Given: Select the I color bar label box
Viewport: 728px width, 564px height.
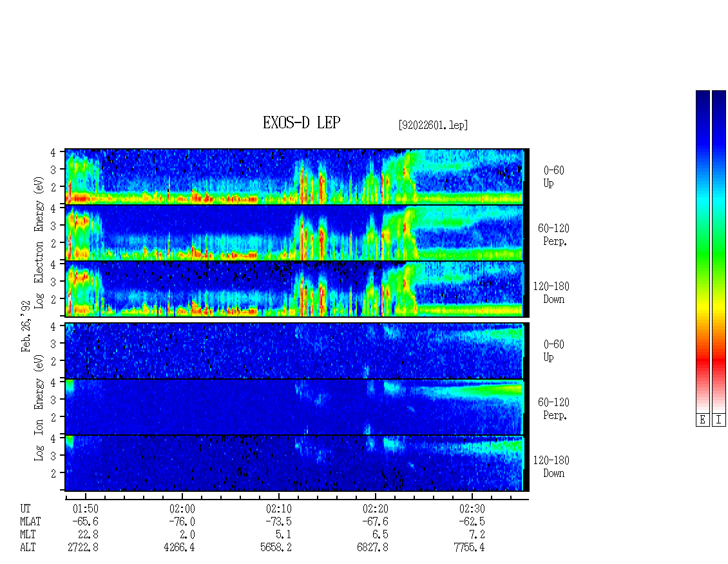Looking at the screenshot, I should coord(719,420).
